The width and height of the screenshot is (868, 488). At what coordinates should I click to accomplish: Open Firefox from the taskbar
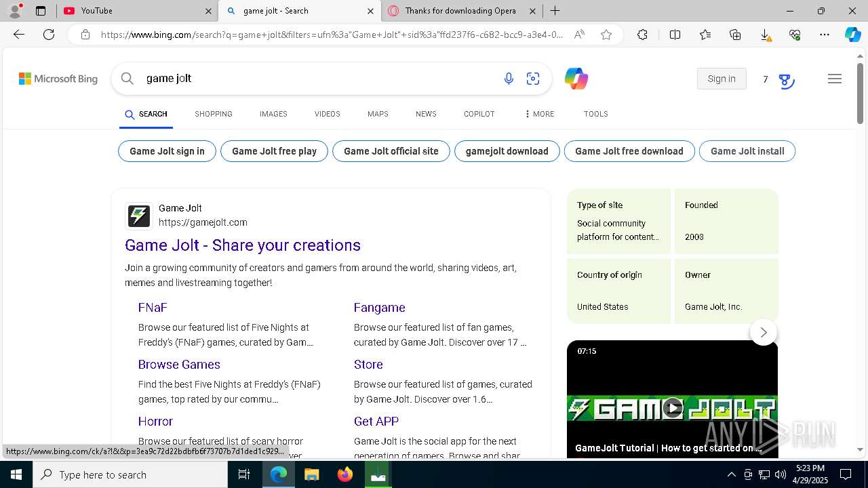pyautogui.click(x=345, y=474)
